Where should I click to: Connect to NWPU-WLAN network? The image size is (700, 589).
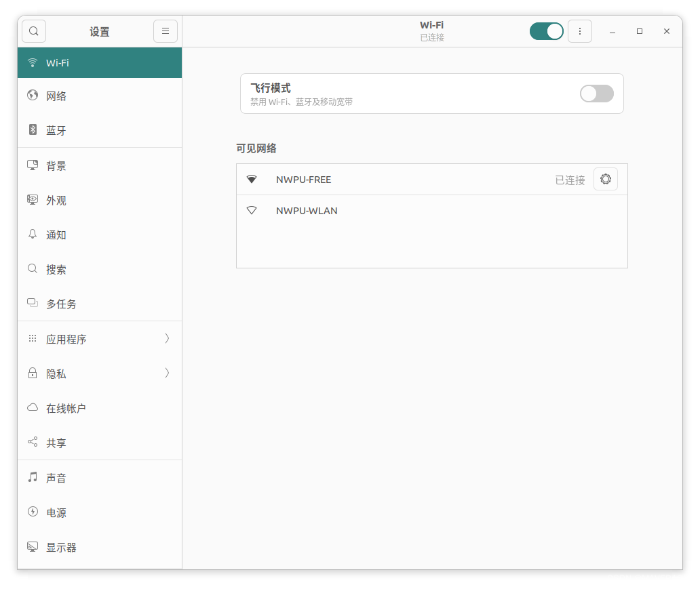pos(431,211)
